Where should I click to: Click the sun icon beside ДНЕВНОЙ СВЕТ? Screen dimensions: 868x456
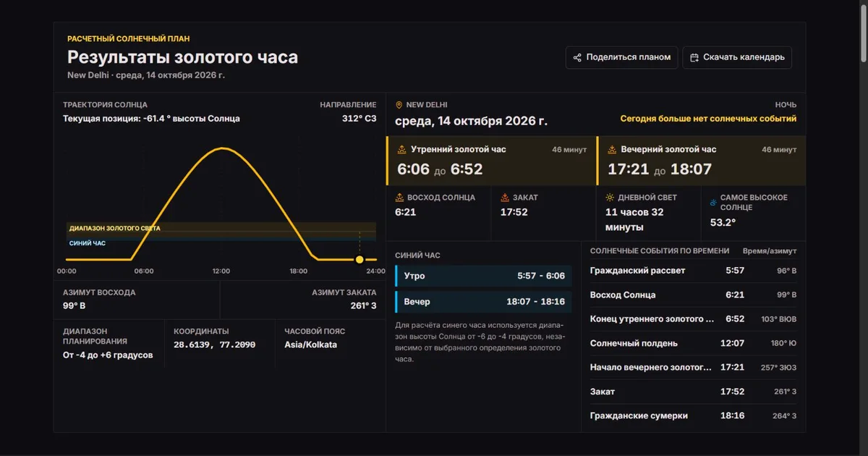[610, 197]
